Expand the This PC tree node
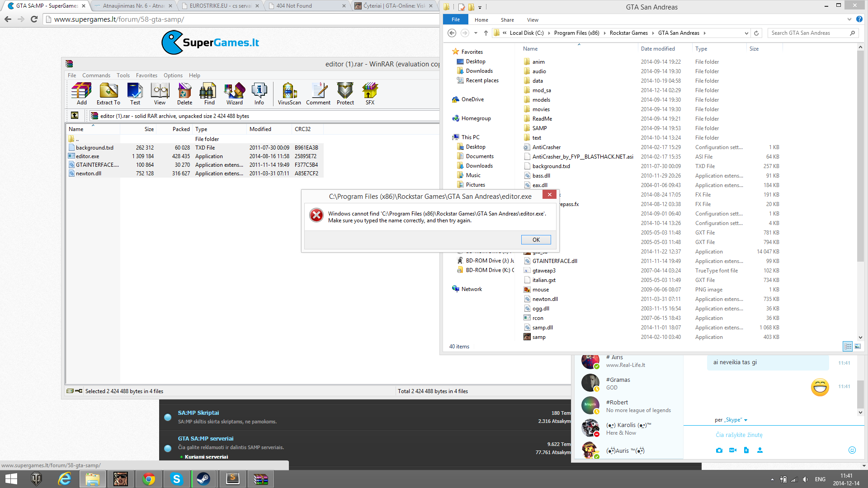 453,137
